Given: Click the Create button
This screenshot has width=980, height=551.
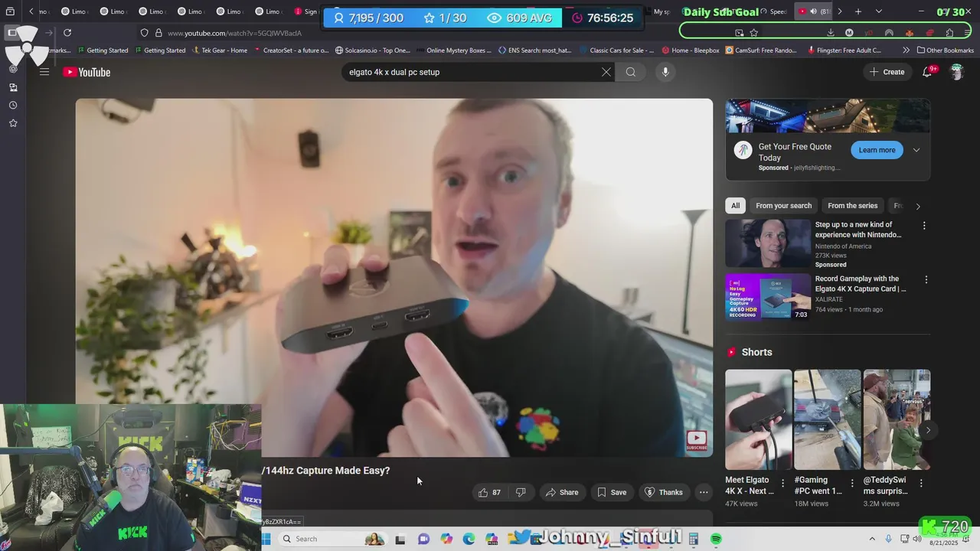Looking at the screenshot, I should tap(887, 72).
